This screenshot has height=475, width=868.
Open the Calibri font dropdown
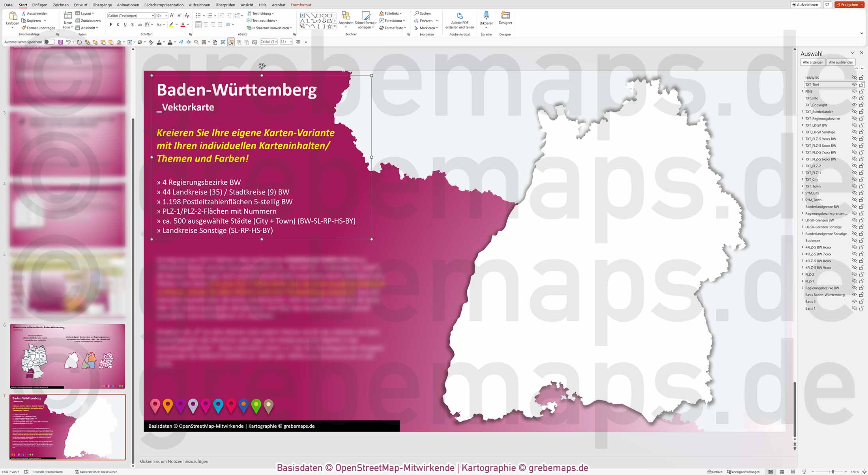(x=153, y=15)
